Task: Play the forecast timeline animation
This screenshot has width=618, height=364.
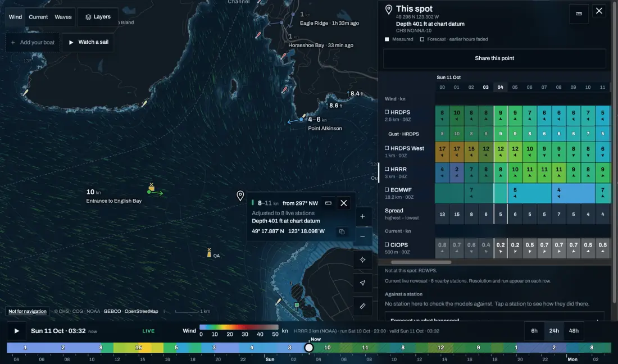Action: click(16, 331)
